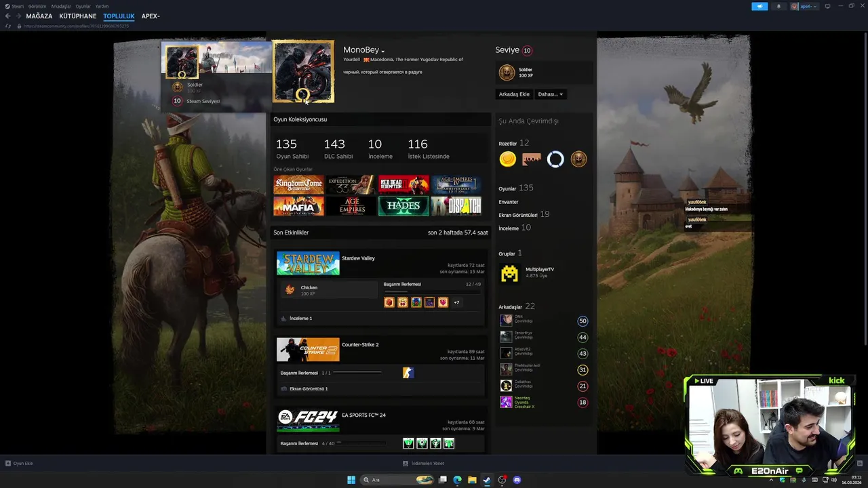Open the 143 DLC Sahibi stat

click(338, 149)
